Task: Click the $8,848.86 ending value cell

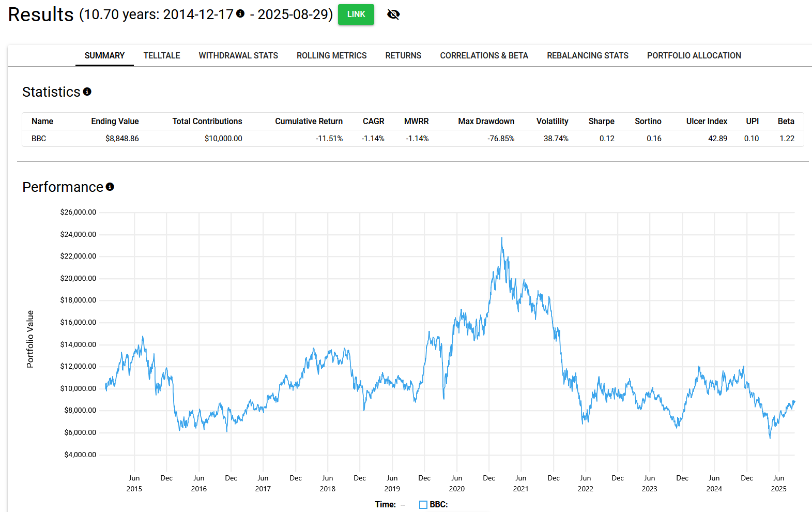Action: click(x=122, y=139)
